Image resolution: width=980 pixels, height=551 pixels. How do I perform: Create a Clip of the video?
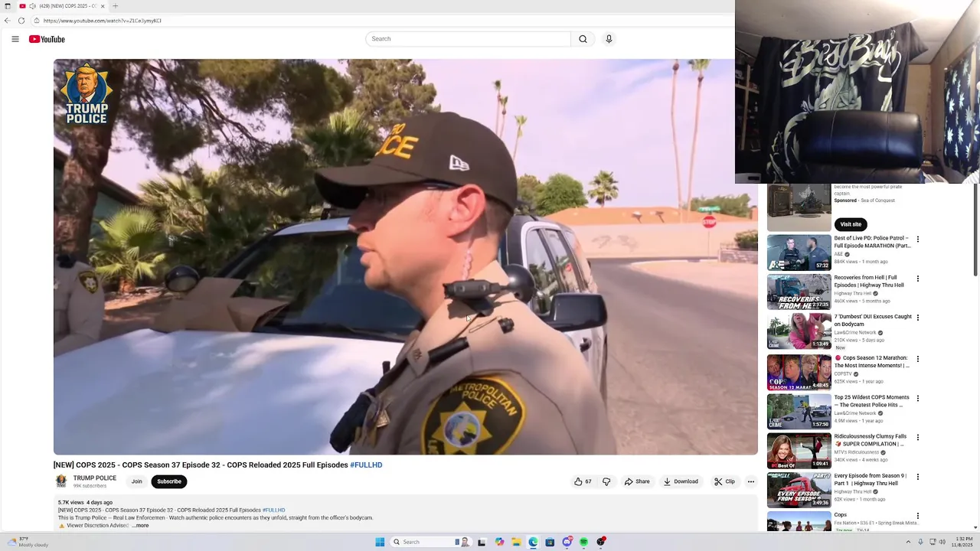coord(724,481)
